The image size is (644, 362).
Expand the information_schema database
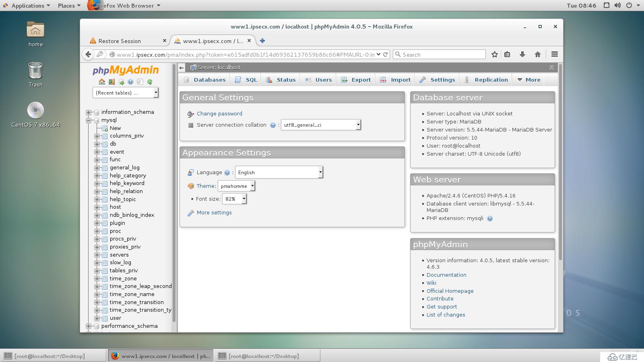click(88, 112)
